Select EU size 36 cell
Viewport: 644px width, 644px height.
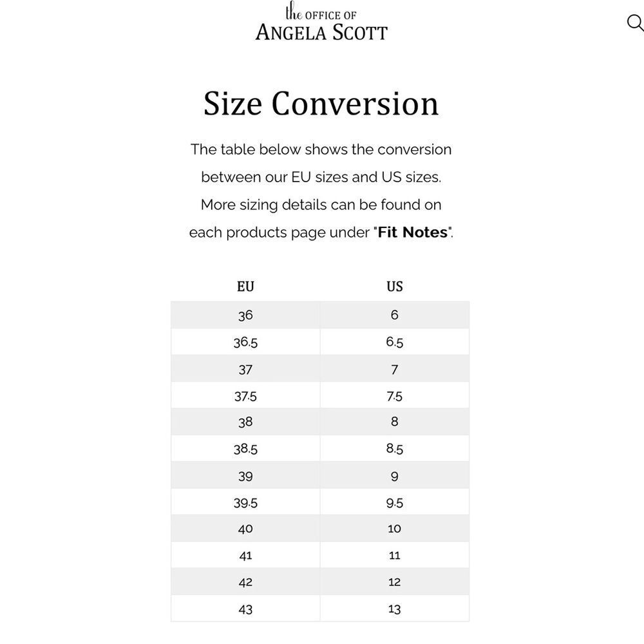point(245,315)
